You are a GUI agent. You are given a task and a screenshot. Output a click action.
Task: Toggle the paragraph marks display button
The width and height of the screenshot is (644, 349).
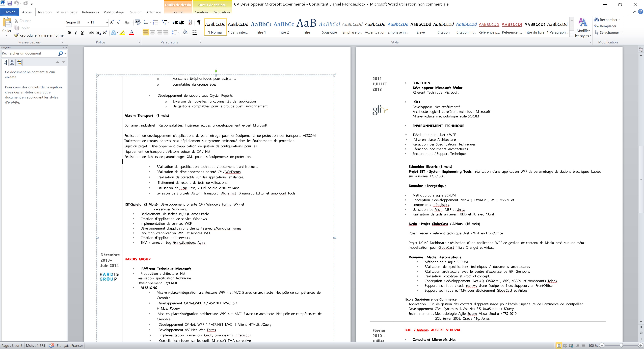click(199, 22)
